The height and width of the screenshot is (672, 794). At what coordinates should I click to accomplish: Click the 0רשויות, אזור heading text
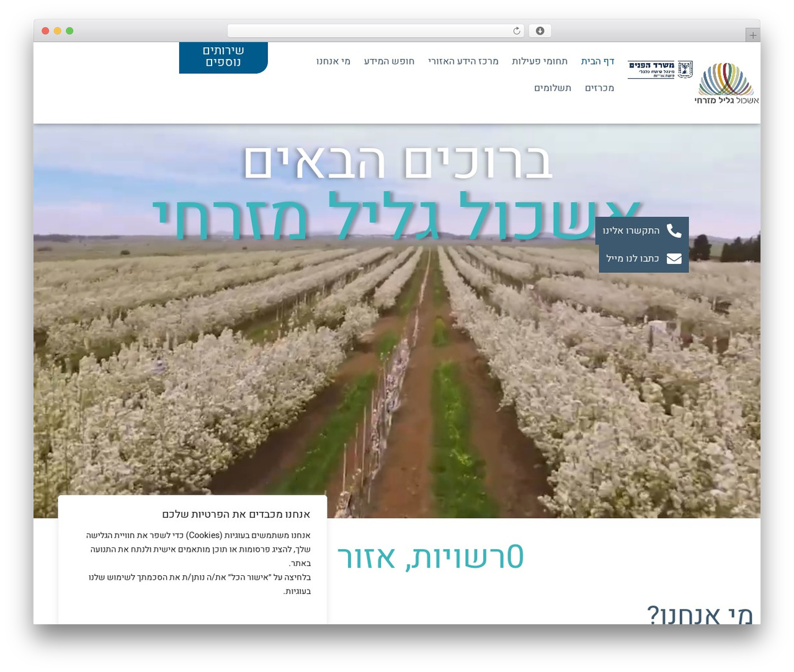[x=430, y=557]
